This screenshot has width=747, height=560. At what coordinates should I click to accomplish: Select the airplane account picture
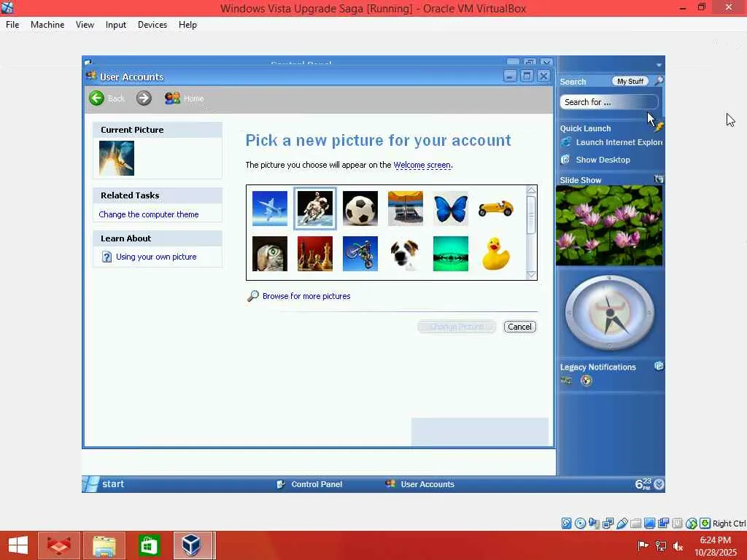pyautogui.click(x=270, y=209)
